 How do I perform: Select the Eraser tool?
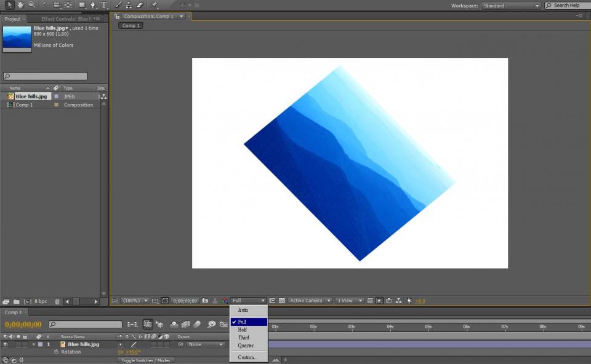point(139,5)
